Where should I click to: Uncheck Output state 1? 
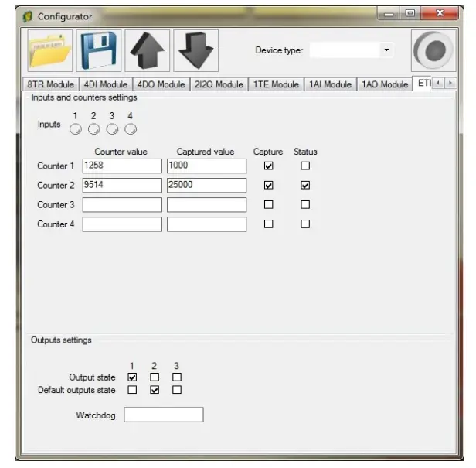coord(132,377)
